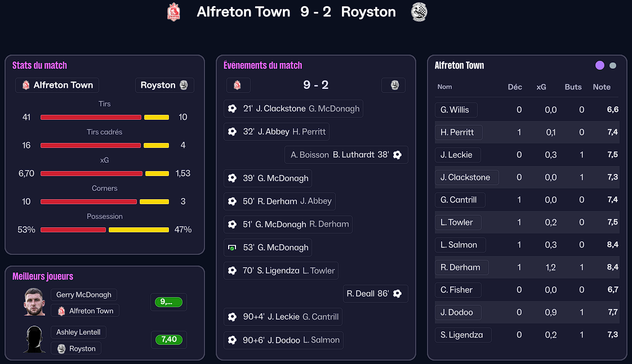Open G. Willis player profile

pos(456,110)
